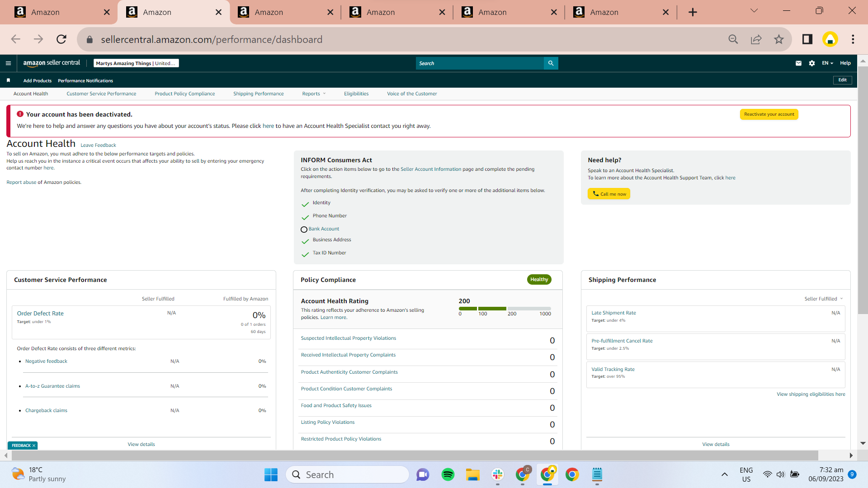Screen dimensions: 868x488
Task: Click Reactivate your account button
Action: point(769,114)
